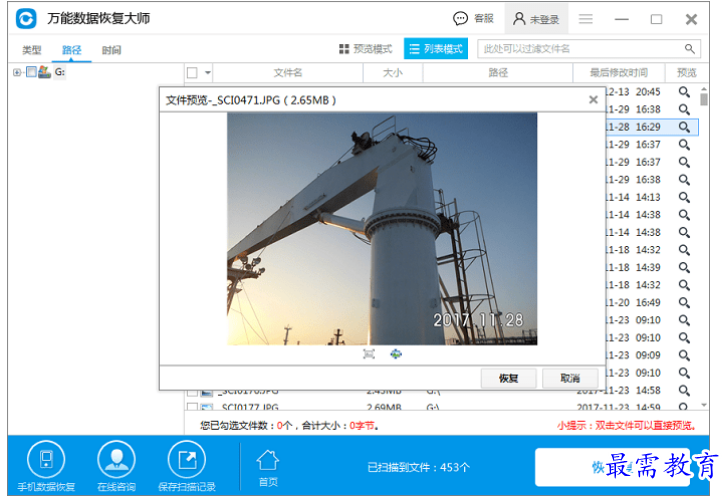Focus the file name filter field
The height and width of the screenshot is (497, 727).
click(x=589, y=49)
